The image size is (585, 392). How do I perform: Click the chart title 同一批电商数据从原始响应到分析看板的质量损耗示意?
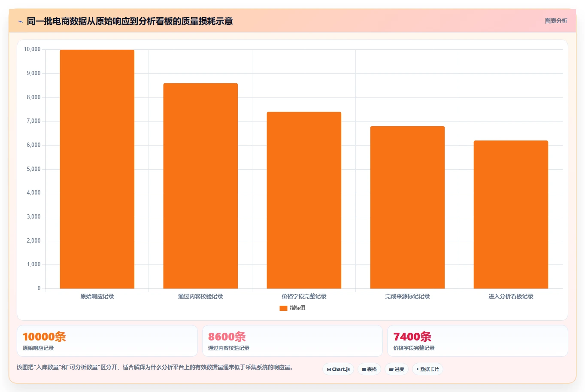tap(130, 21)
